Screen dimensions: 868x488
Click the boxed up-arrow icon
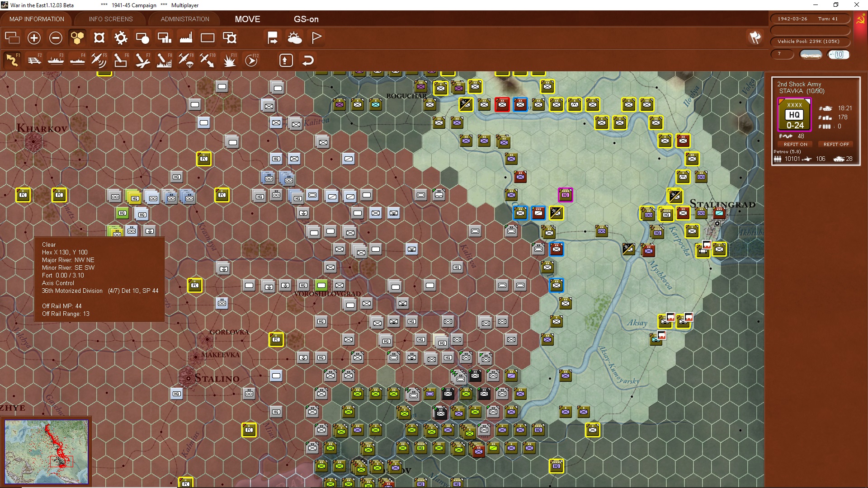coord(286,60)
